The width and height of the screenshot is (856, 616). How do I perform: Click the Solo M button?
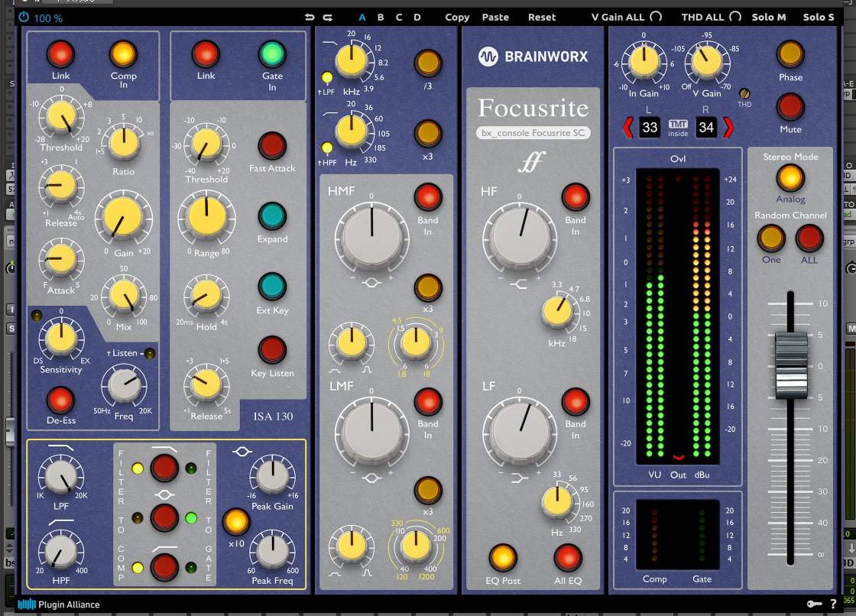769,18
